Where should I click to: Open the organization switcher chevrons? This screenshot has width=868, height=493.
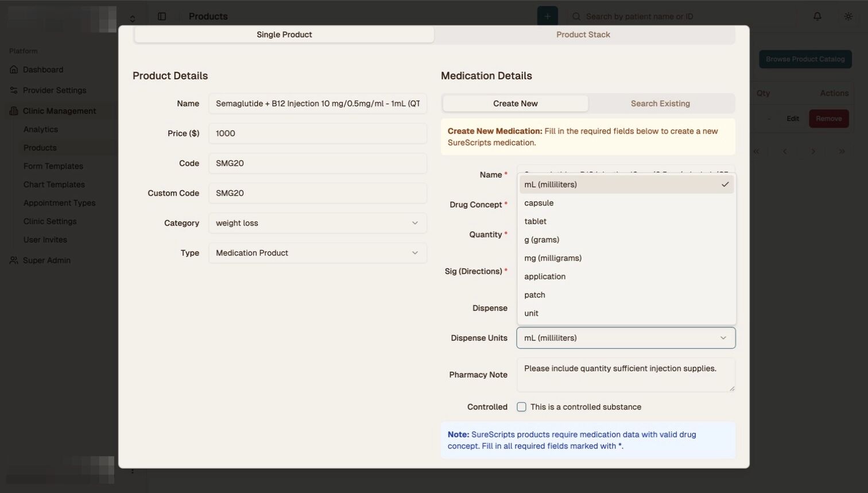133,19
